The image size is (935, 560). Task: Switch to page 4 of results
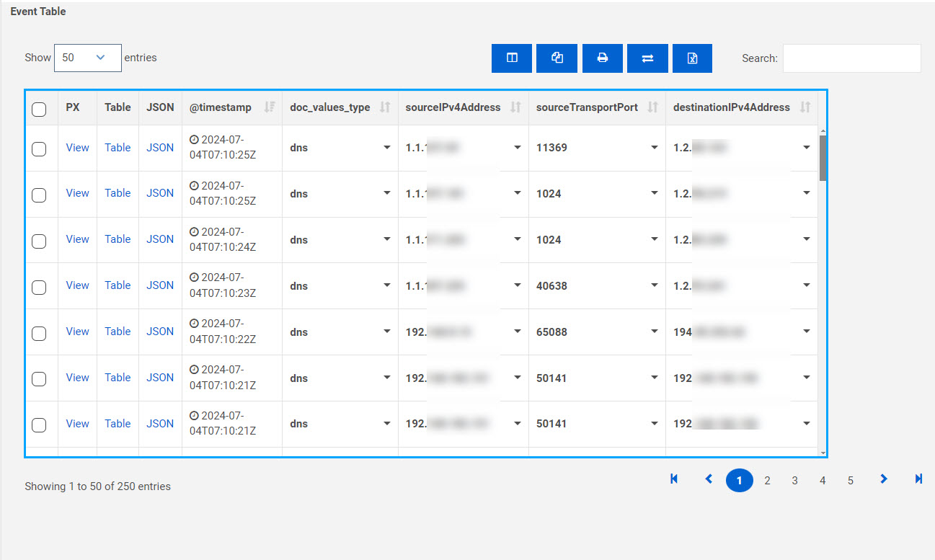click(x=823, y=481)
